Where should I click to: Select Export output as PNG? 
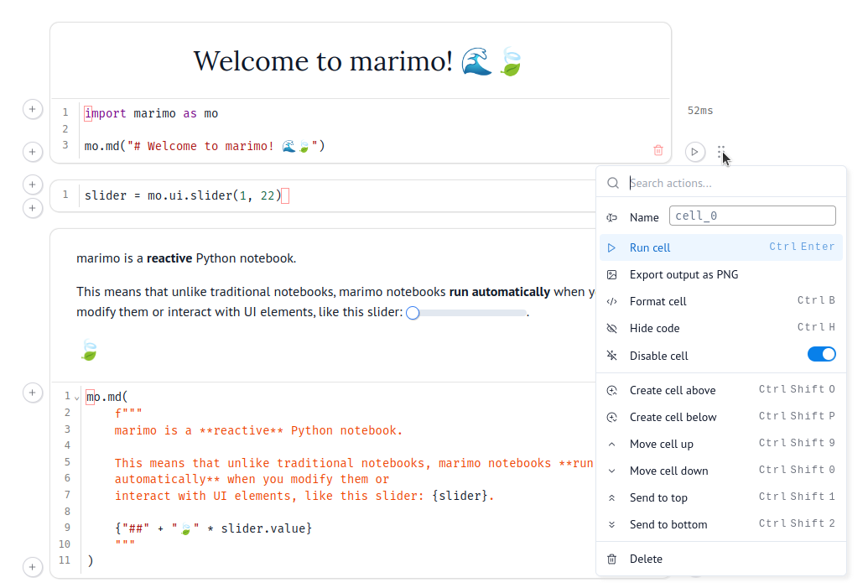pos(720,274)
